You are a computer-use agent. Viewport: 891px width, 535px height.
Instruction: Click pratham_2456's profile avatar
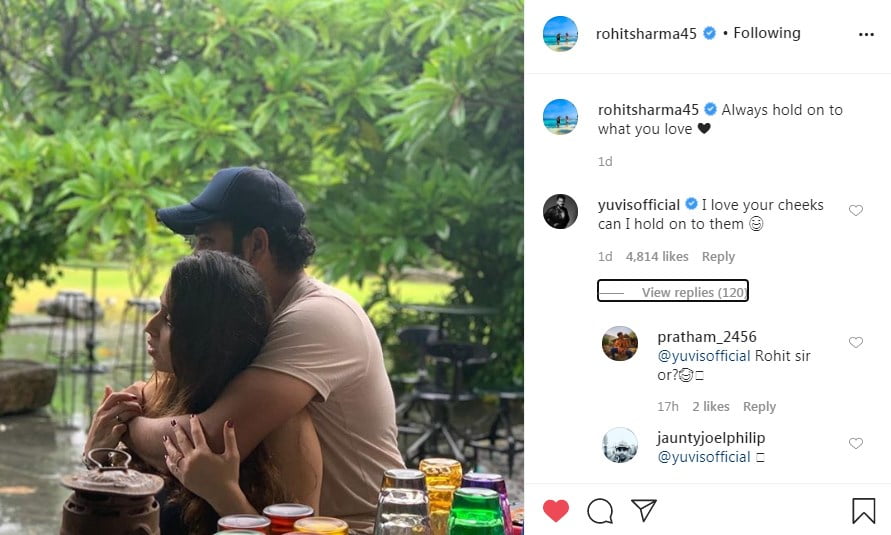click(620, 343)
